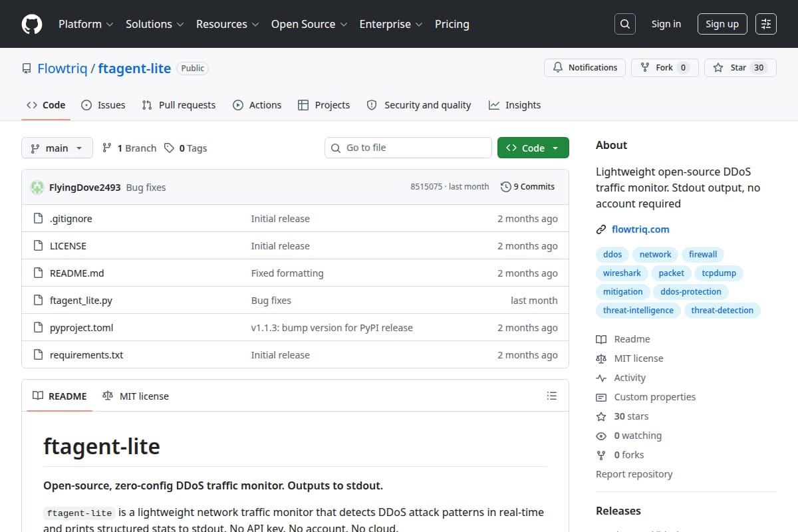Click the note icon beside Custom properties
This screenshot has width=798, height=532.
coord(601,397)
